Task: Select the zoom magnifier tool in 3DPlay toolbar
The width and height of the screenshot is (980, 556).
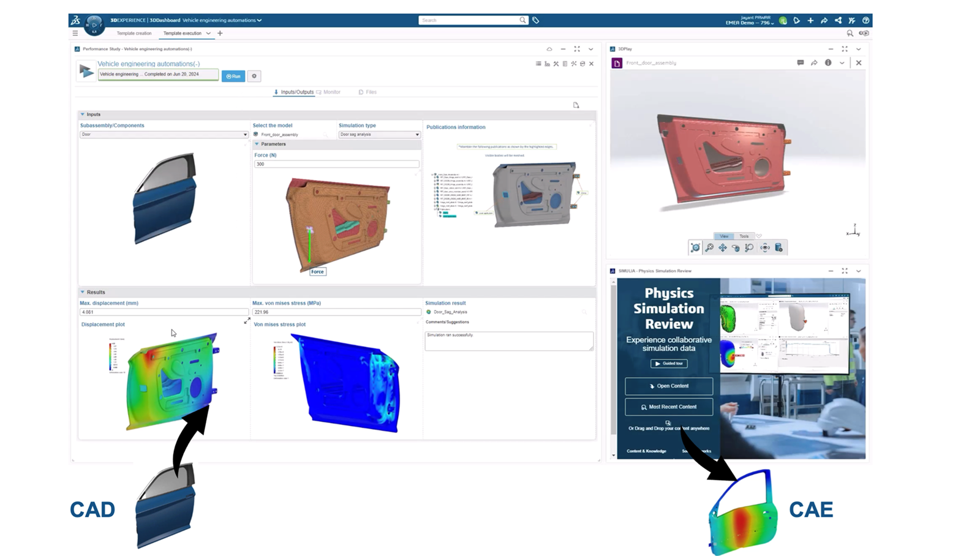Action: (x=709, y=248)
